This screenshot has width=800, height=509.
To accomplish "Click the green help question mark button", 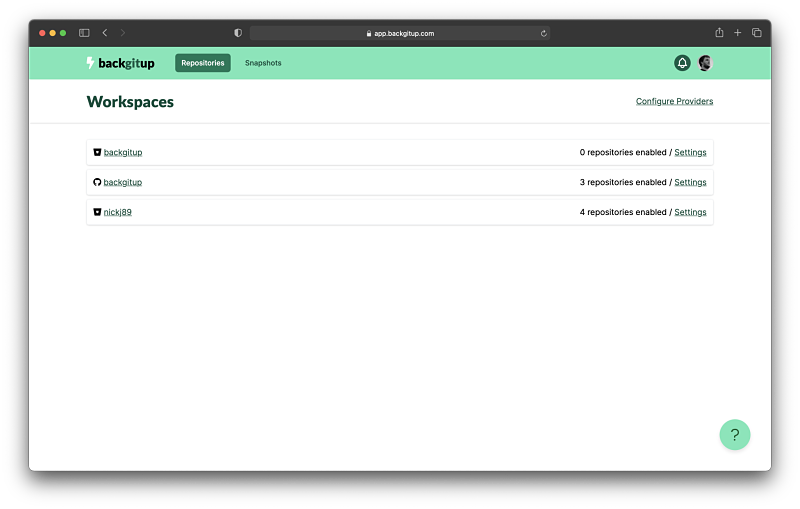I will [734, 435].
